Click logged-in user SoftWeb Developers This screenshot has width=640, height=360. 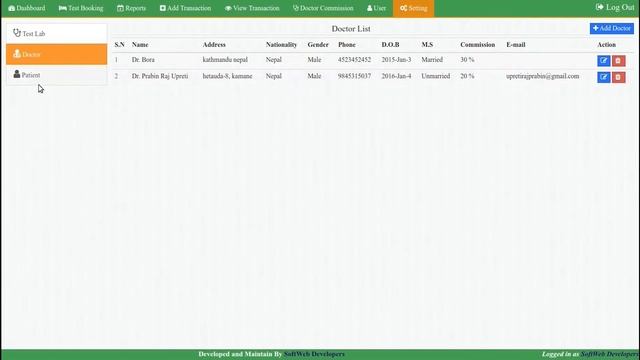point(610,354)
